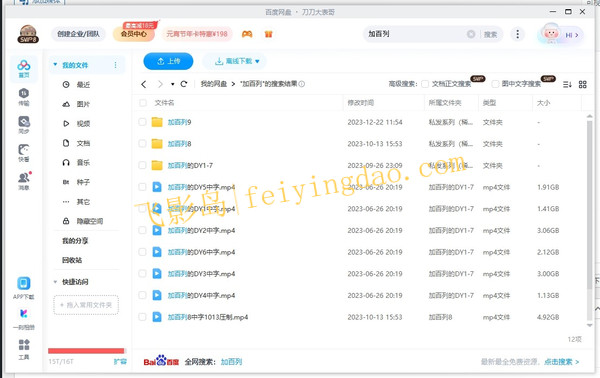Image resolution: width=600 pixels, height=378 pixels.
Task: Click the video icon of 加百列的DY5中字.mp4
Action: click(157, 187)
